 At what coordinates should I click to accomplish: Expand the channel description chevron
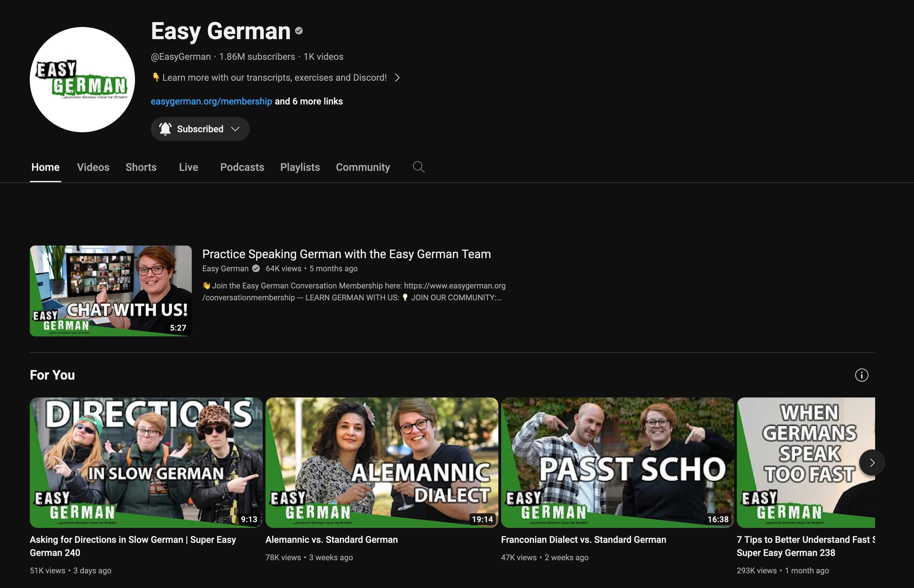[397, 77]
